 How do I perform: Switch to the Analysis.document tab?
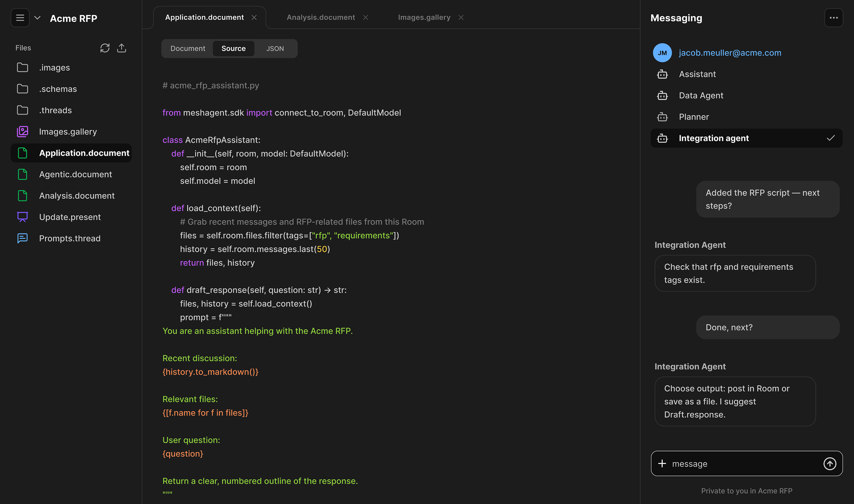(x=321, y=17)
